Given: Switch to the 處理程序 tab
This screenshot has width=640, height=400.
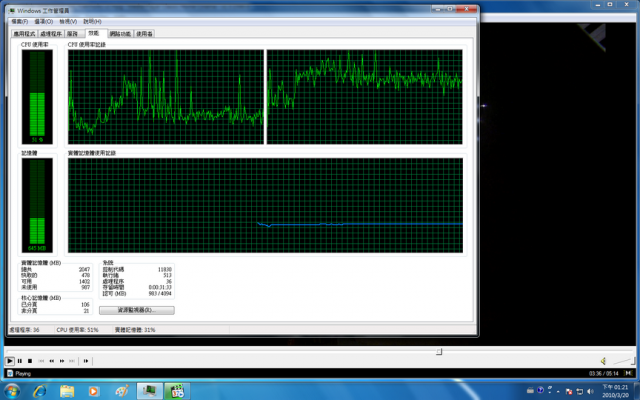Looking at the screenshot, I should pos(51,34).
